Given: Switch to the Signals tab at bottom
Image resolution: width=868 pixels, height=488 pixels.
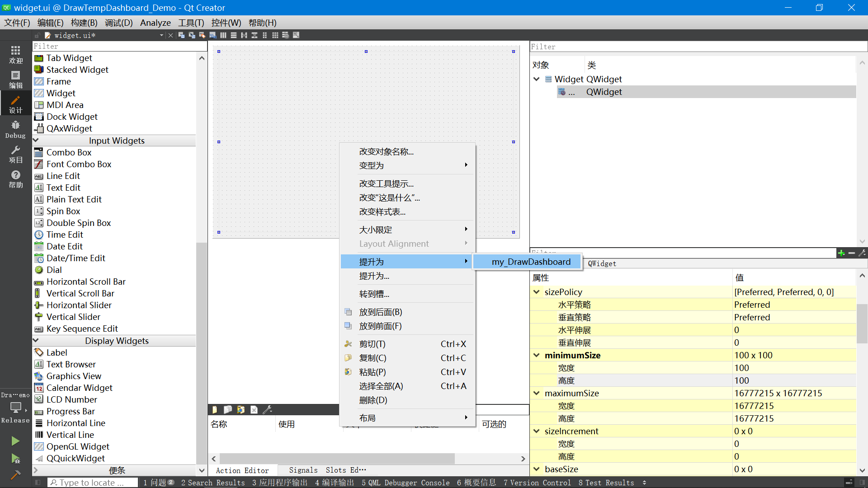Looking at the screenshot, I should coord(303,470).
